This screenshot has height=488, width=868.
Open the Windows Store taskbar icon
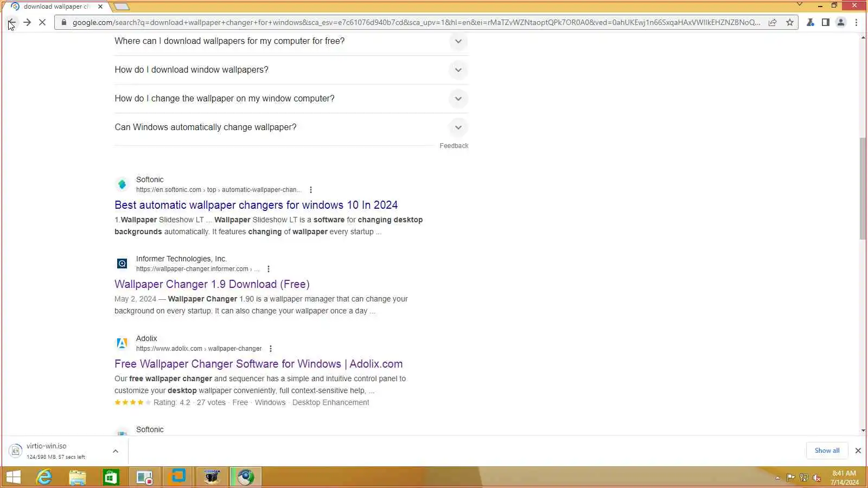click(x=111, y=477)
